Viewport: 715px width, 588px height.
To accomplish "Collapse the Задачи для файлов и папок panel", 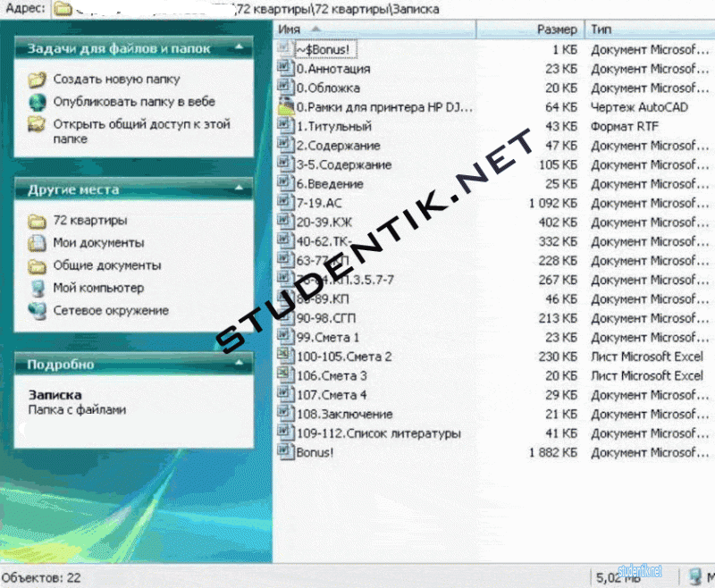I will [x=239, y=47].
